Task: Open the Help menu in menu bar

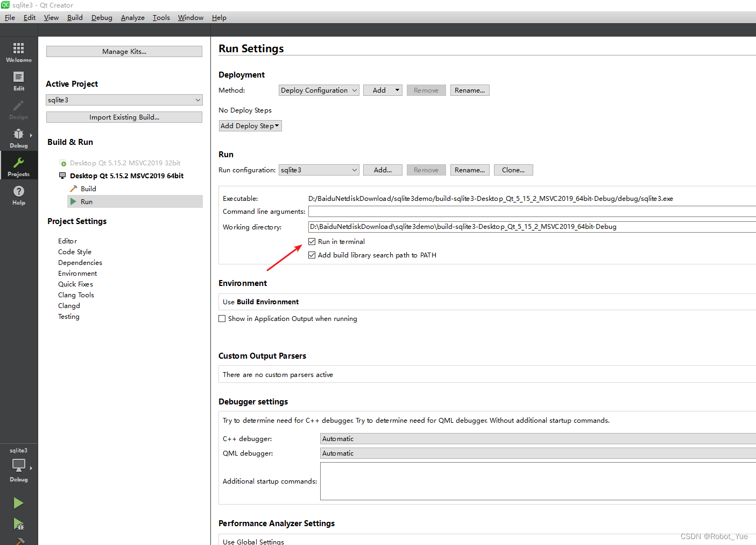Action: click(x=219, y=17)
